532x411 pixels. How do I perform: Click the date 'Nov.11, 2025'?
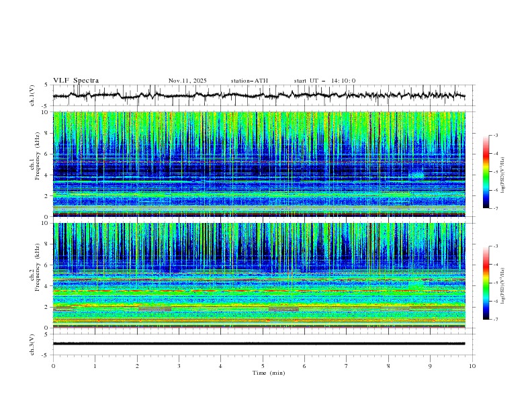point(187,81)
